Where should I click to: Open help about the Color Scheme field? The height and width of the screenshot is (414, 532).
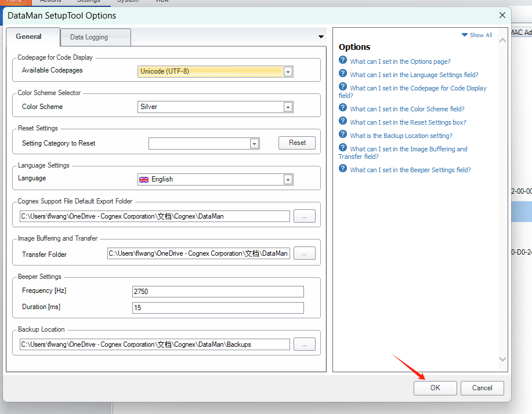click(407, 109)
